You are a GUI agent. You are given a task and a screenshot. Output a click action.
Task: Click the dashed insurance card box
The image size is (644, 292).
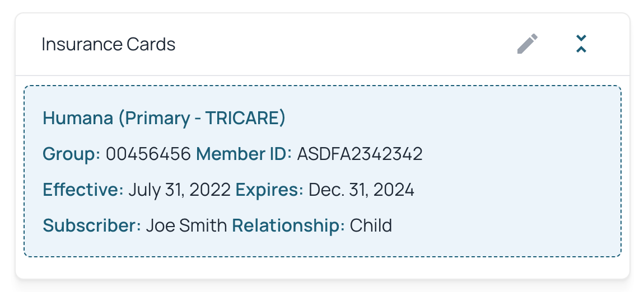323,171
